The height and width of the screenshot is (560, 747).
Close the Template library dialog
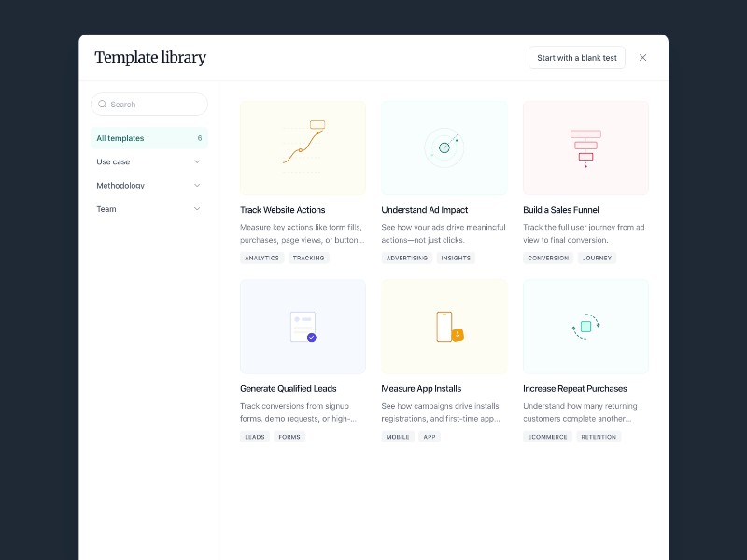click(x=642, y=58)
